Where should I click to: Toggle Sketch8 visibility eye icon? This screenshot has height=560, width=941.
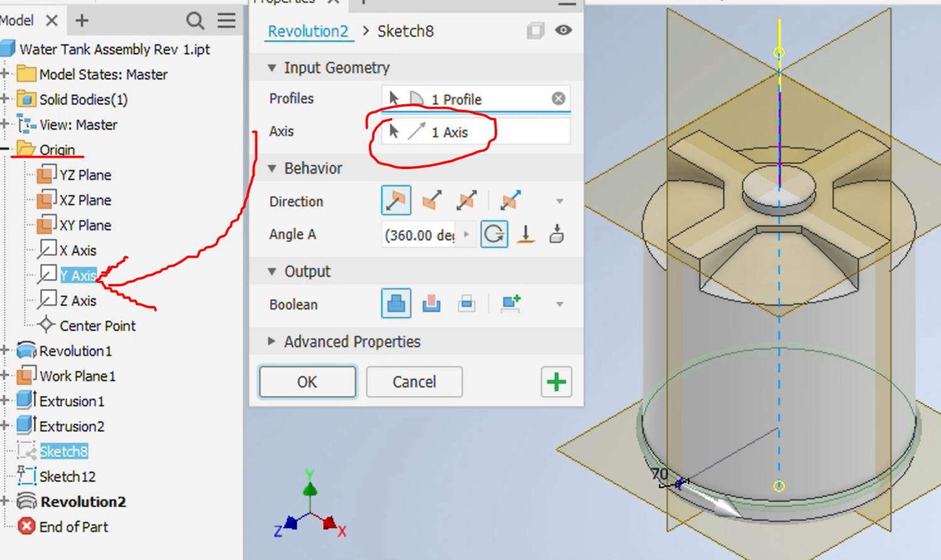(x=563, y=30)
